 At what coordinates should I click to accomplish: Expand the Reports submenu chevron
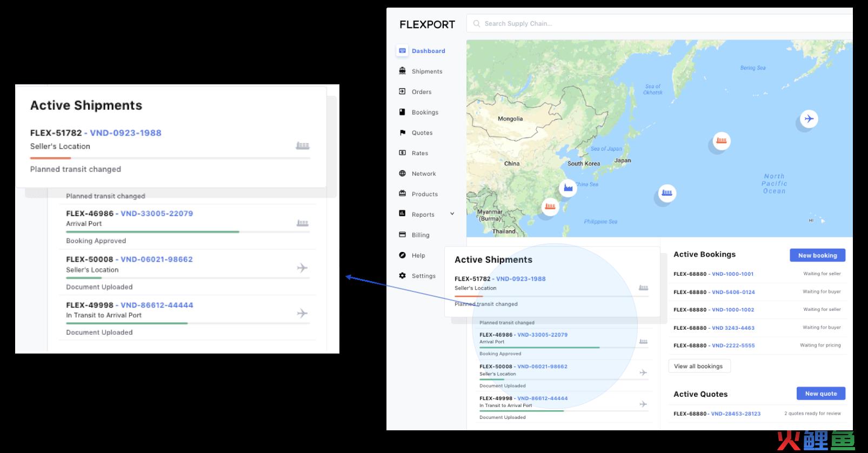click(x=452, y=214)
